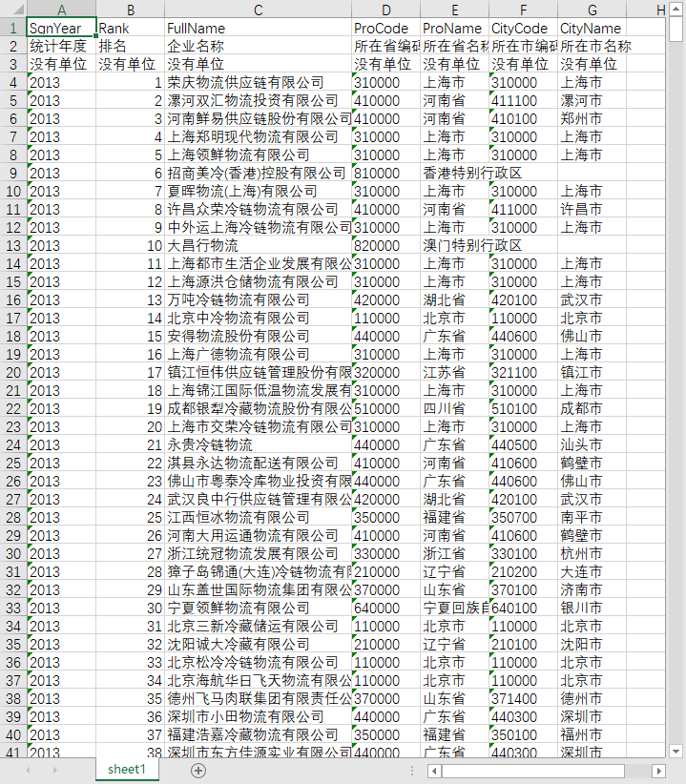Screen dimensions: 686x784
Task: Select column F header
Action: (x=523, y=10)
